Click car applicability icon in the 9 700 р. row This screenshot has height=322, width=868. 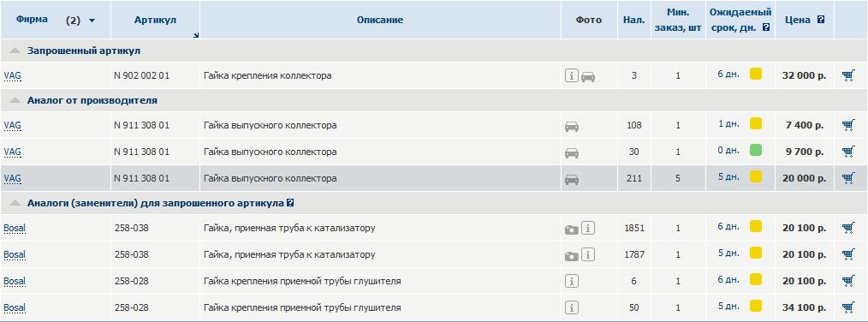tap(572, 152)
